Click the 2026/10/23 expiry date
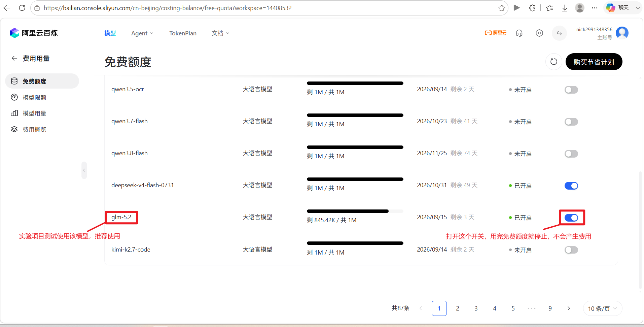The width and height of the screenshot is (644, 327). 432,121
